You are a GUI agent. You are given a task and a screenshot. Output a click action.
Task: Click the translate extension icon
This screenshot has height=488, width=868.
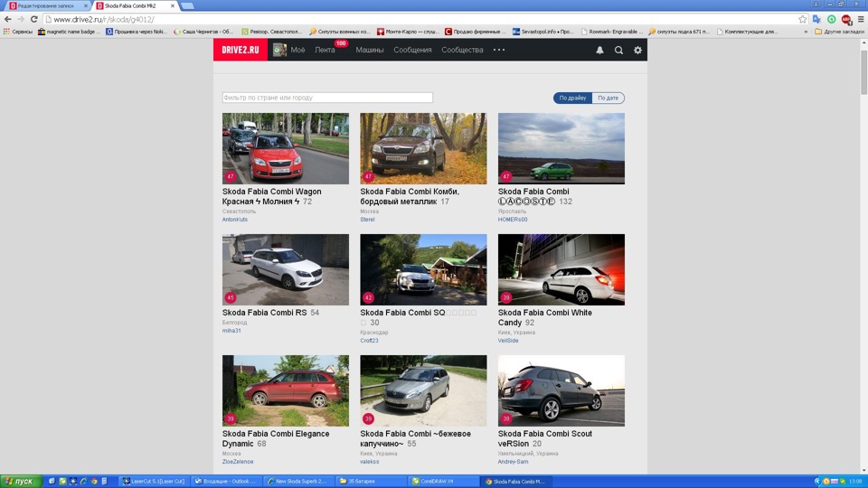click(817, 19)
